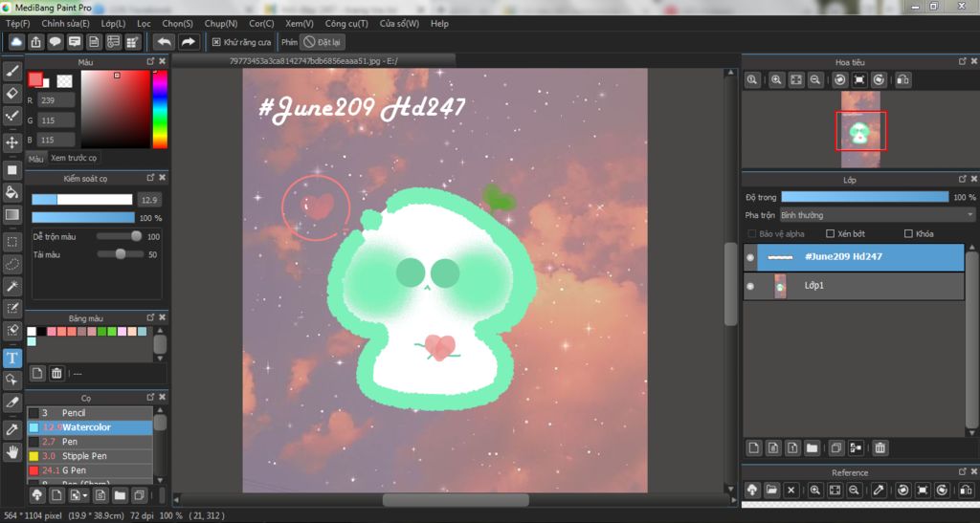Select the Magic Wand tool
980x523 pixels.
pos(11,287)
